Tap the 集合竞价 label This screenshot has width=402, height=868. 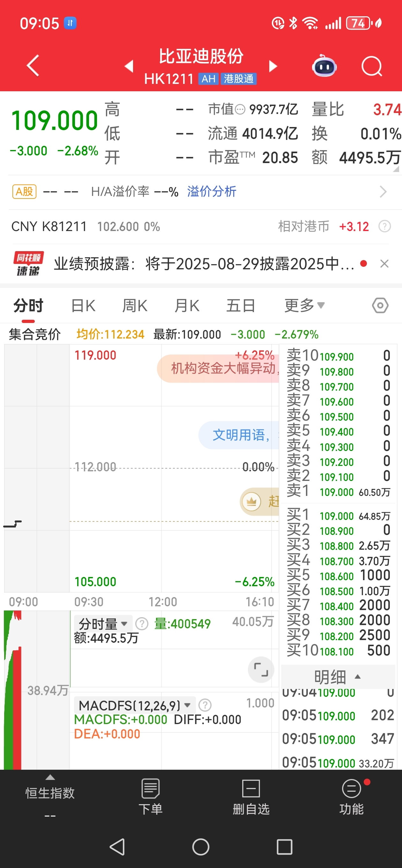(35, 335)
